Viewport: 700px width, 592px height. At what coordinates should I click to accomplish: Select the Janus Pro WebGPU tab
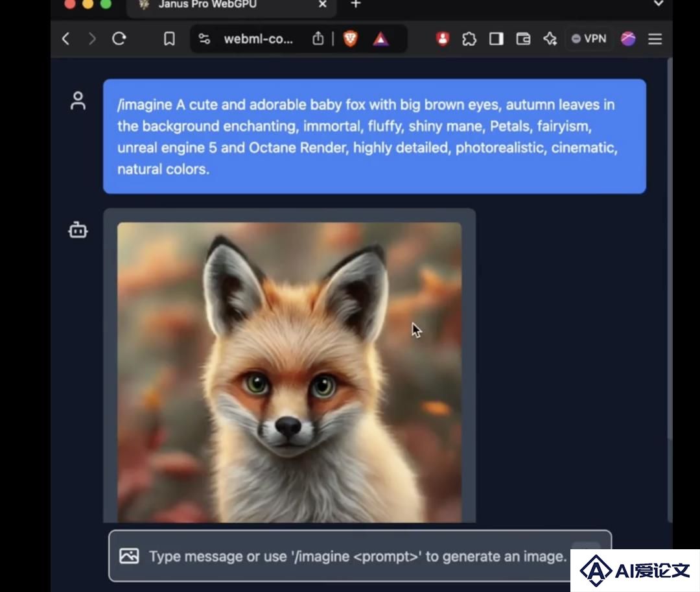231,6
